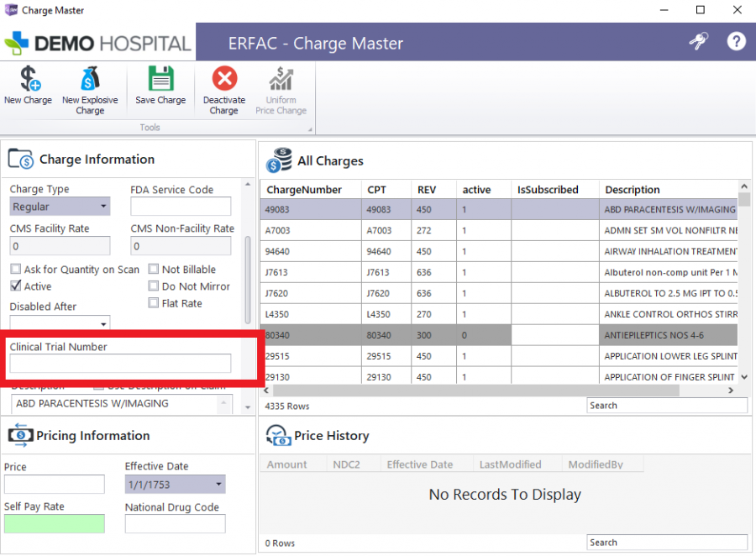Image resolution: width=756 pixels, height=556 pixels.
Task: Sort by IsSubscribed column header
Action: coord(555,190)
